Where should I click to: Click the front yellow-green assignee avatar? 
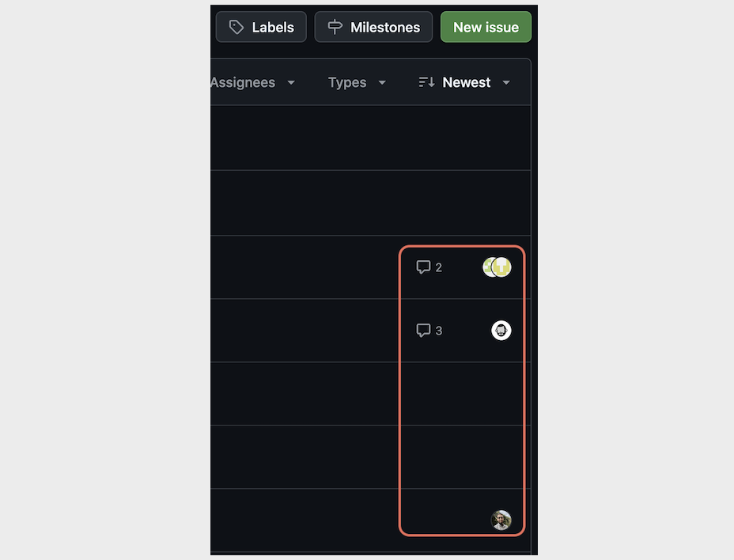[501, 267]
